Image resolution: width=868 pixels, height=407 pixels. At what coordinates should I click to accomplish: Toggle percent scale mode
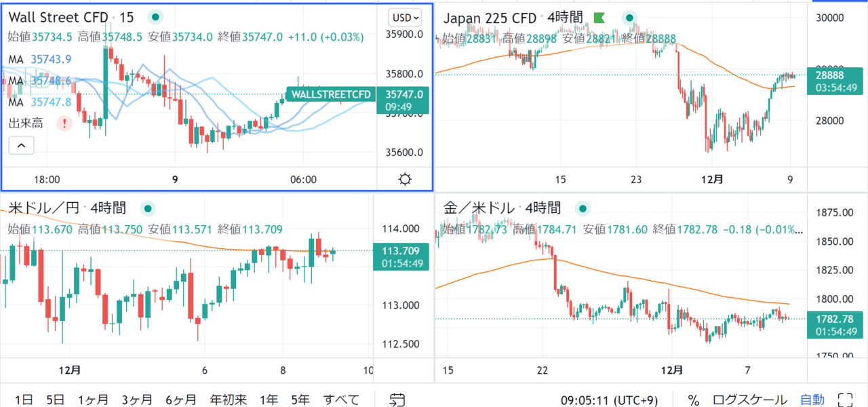pos(693,400)
